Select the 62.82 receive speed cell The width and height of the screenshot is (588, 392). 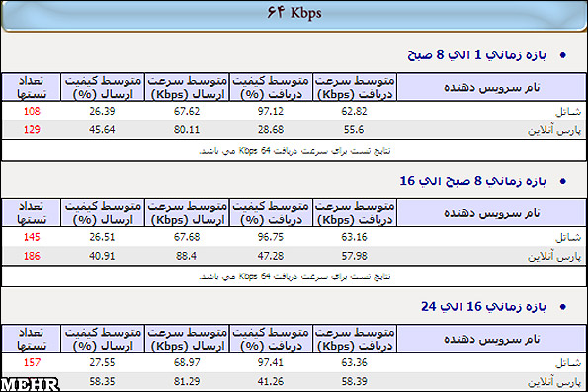point(354,111)
